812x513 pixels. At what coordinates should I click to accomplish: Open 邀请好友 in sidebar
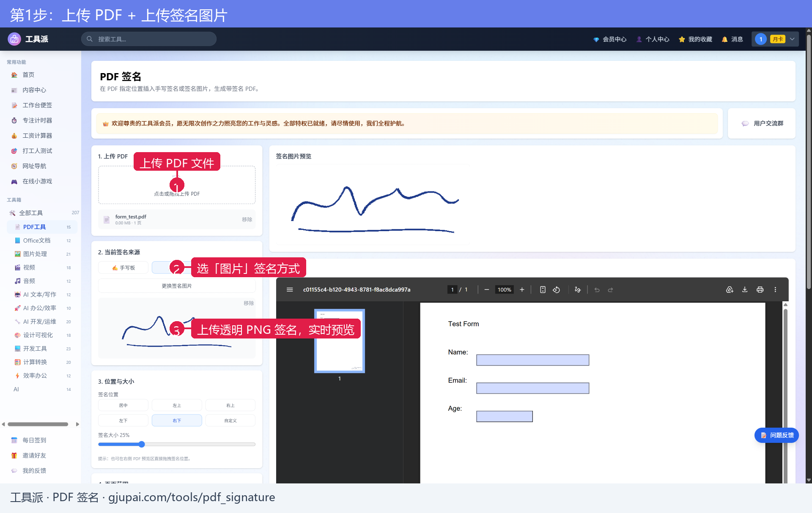(x=41, y=456)
